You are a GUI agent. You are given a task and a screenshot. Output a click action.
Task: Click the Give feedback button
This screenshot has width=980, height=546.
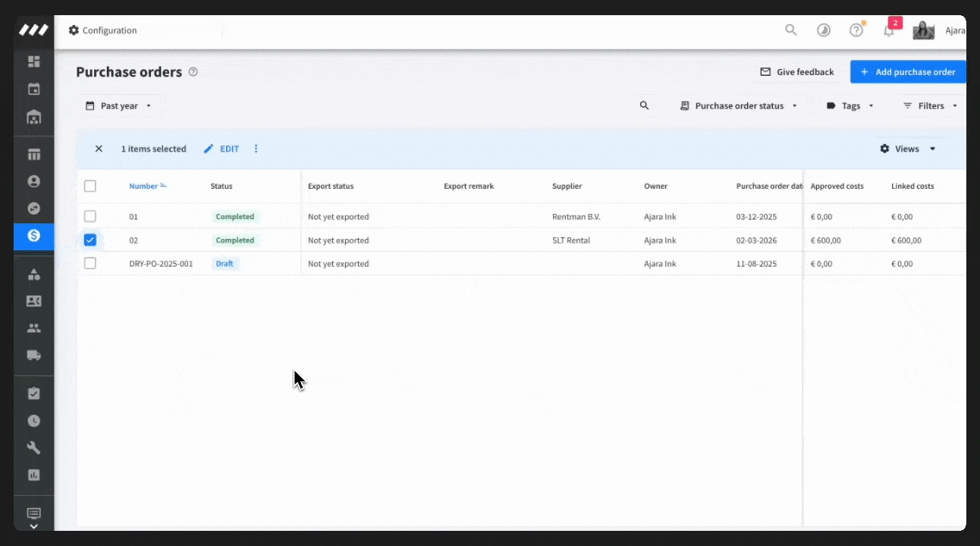pos(797,72)
